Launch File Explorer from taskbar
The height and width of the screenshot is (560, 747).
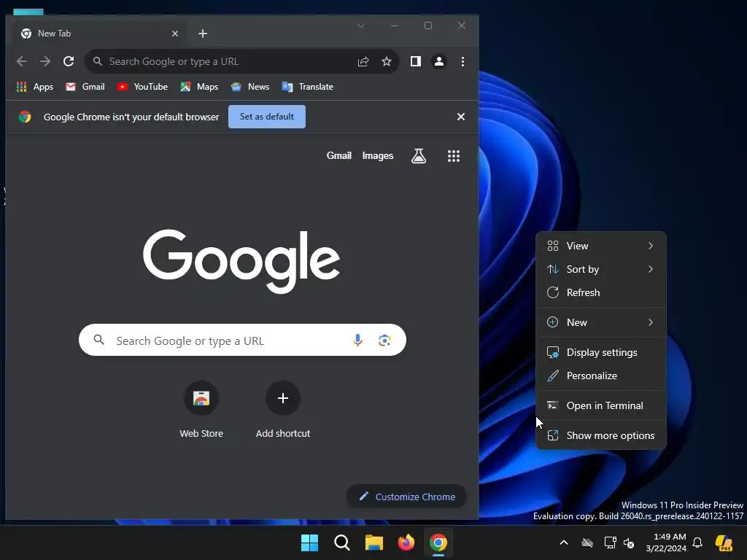click(374, 542)
